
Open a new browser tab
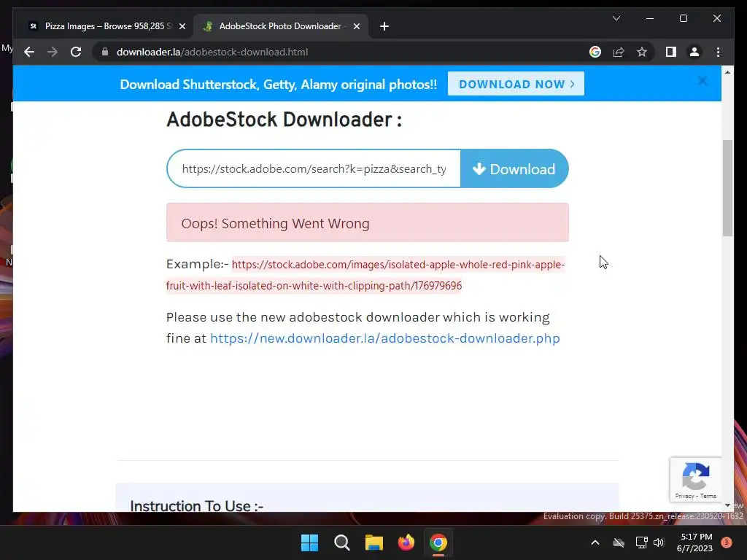pos(384,26)
